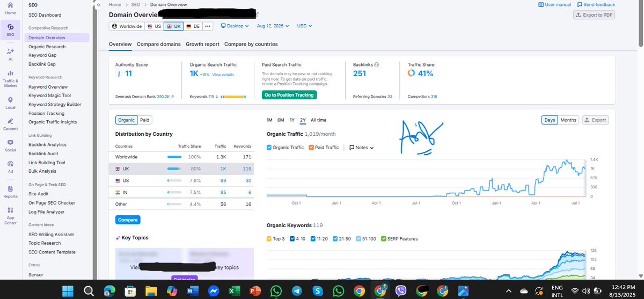Viewport: 644px width, 299px height.
Task: Select Worldwide database button
Action: (127, 26)
